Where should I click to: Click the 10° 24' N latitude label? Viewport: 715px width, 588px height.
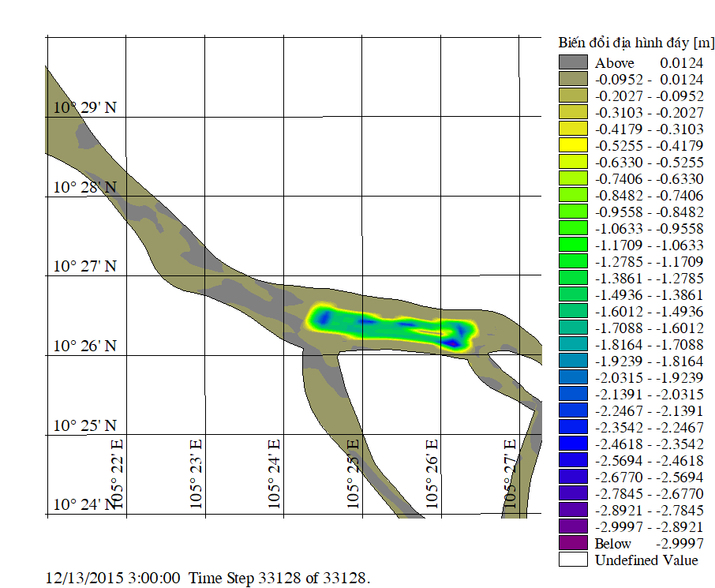(84, 504)
